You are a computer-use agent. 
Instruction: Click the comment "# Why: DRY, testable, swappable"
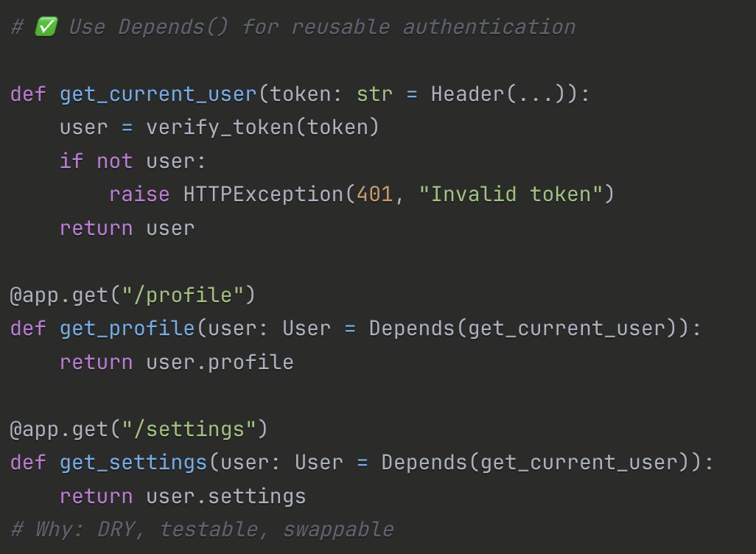click(203, 530)
